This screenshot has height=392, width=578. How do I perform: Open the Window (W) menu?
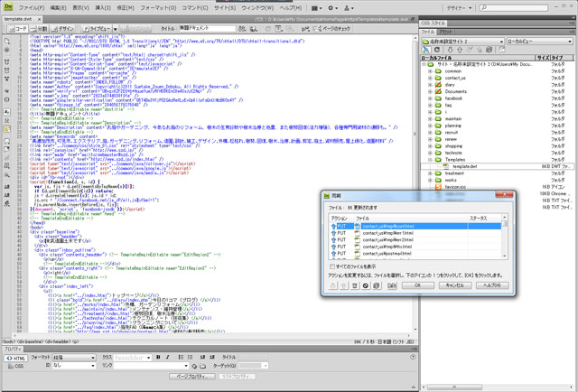(257, 8)
